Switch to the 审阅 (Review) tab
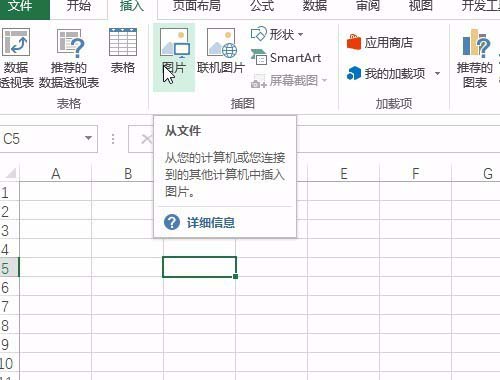 pyautogui.click(x=368, y=7)
